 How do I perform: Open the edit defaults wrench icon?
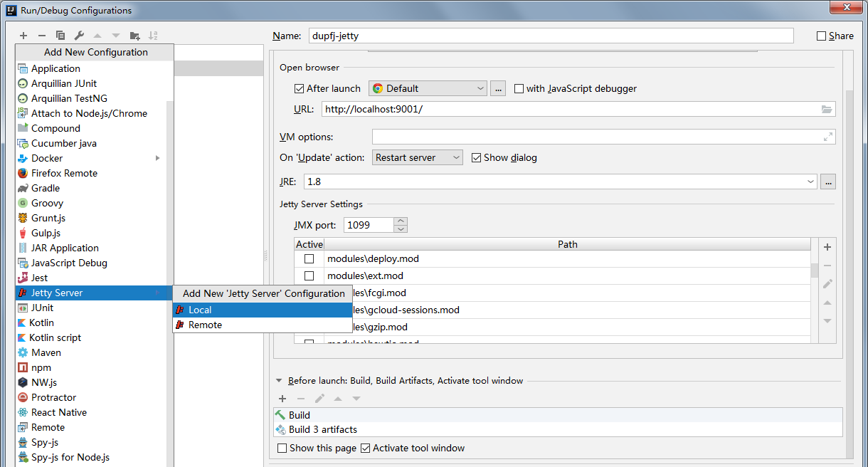[79, 36]
